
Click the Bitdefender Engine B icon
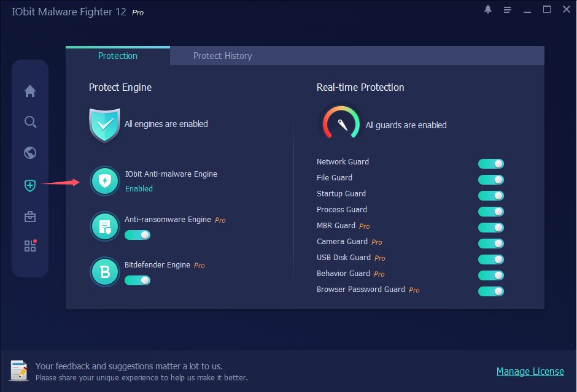[105, 272]
